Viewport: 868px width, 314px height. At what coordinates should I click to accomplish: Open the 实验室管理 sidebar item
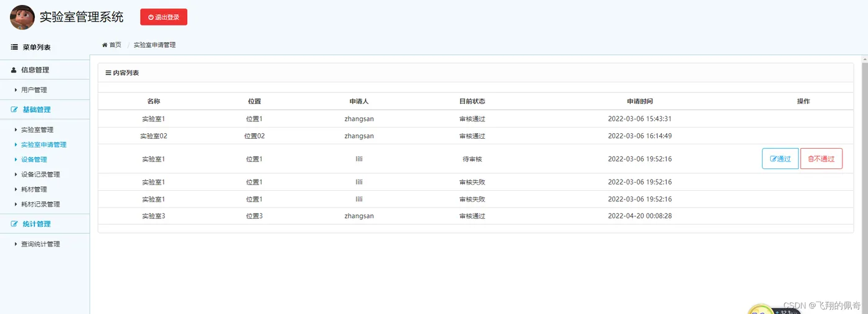[37, 130]
